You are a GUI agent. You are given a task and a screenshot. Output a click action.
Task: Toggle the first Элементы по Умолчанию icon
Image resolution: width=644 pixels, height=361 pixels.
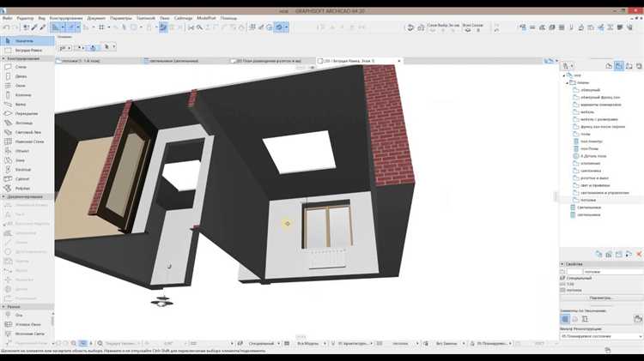565,319
